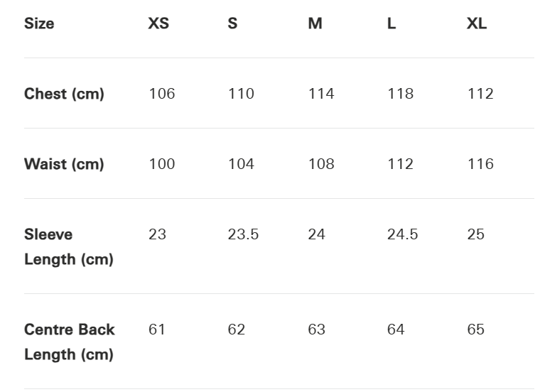Select the centre back length value 63
540x392 pixels.
(316, 330)
